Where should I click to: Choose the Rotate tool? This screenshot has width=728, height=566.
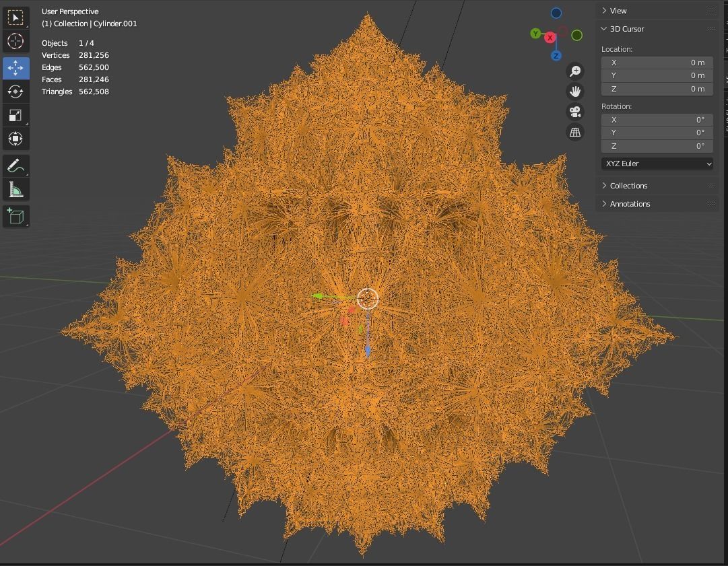click(15, 92)
